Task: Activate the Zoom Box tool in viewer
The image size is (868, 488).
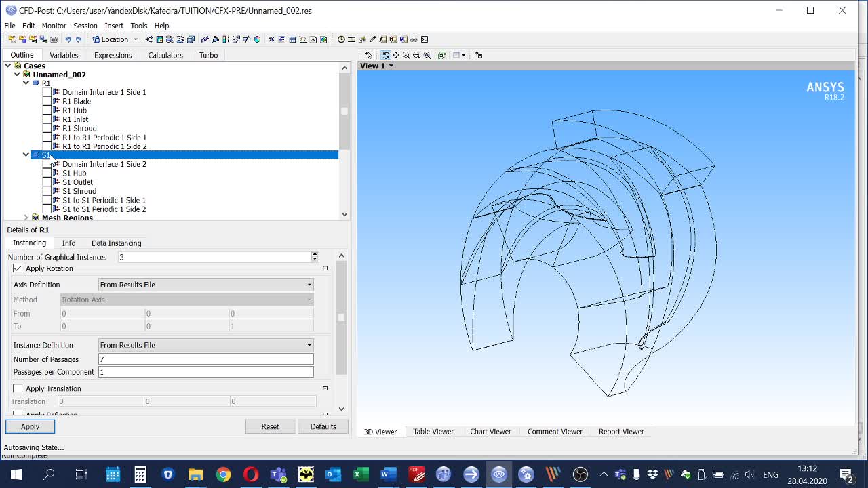Action: 416,55
